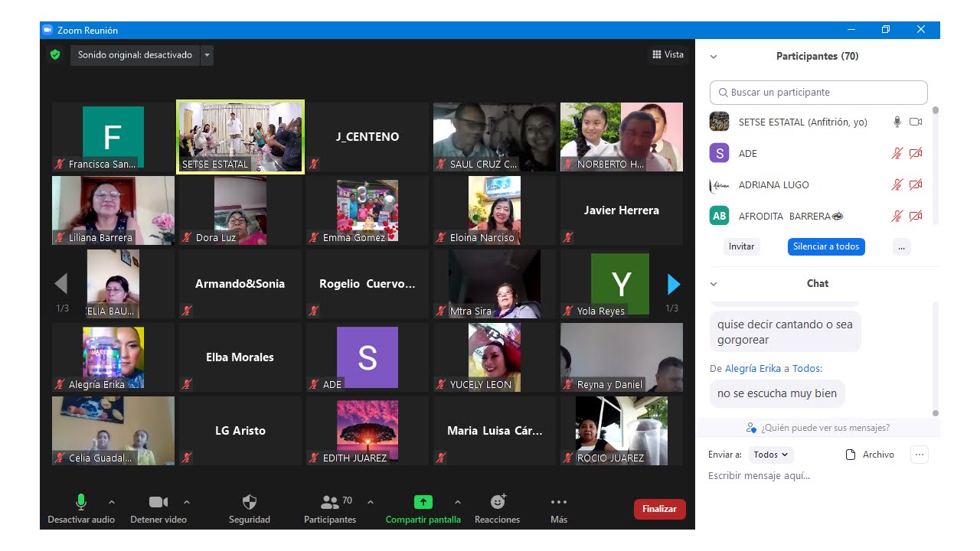Click the Participantes people icon
Viewport: 980px width, 551px height.
pyautogui.click(x=330, y=502)
